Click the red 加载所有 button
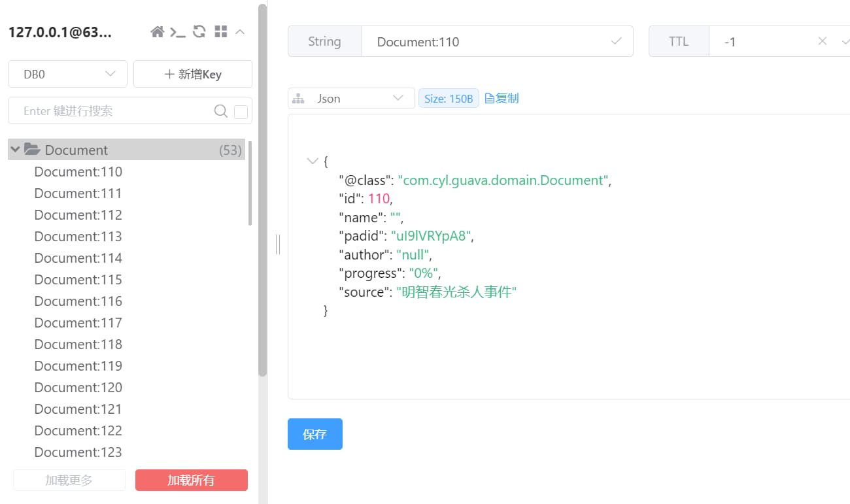The image size is (850, 504). pyautogui.click(x=192, y=480)
